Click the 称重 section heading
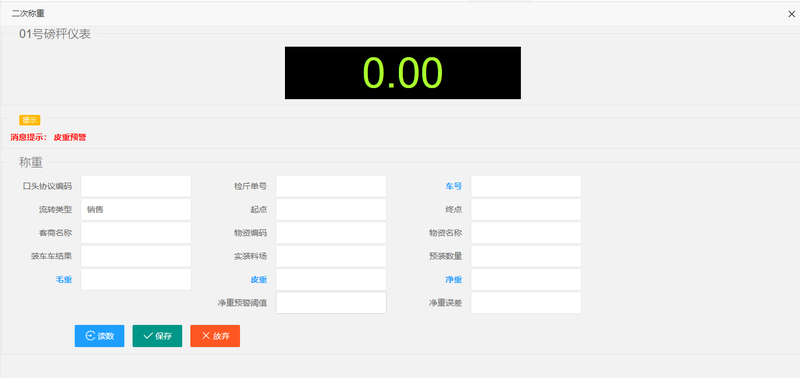Screen dimensions: 800x378 pos(31,163)
